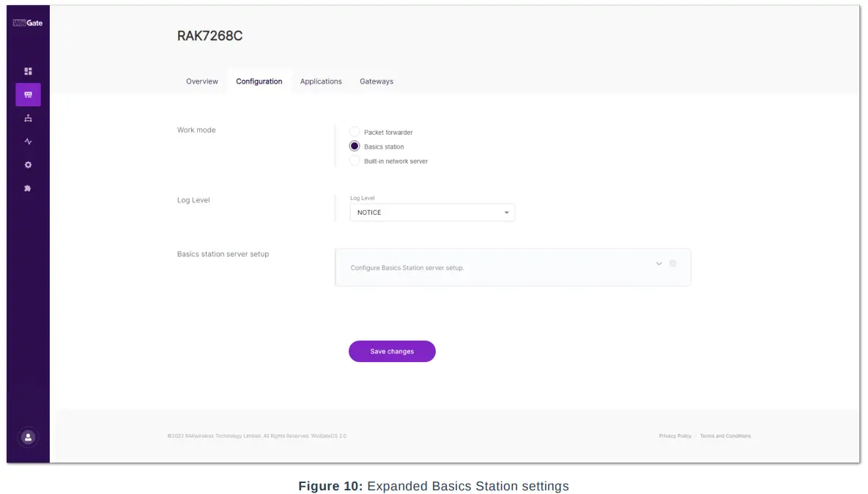Open Settings via gear sidebar icon
The height and width of the screenshot is (494, 868).
pyautogui.click(x=28, y=164)
